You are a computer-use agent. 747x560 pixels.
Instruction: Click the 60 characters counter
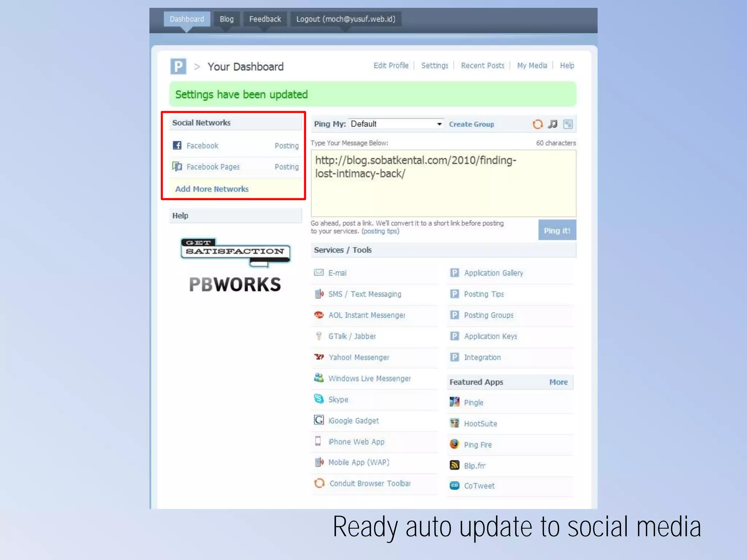pos(556,143)
